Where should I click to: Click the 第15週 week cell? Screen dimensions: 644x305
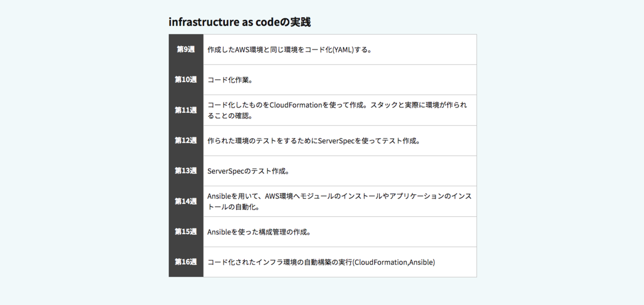pyautogui.click(x=186, y=232)
